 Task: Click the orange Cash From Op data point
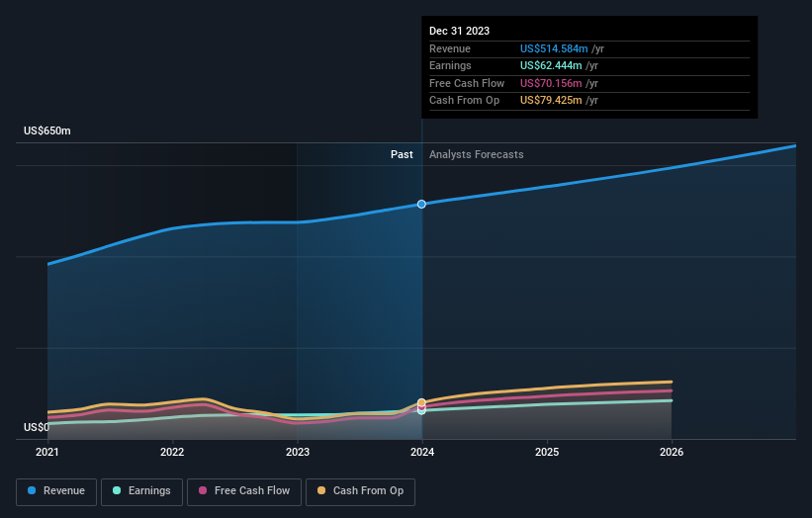coord(421,402)
